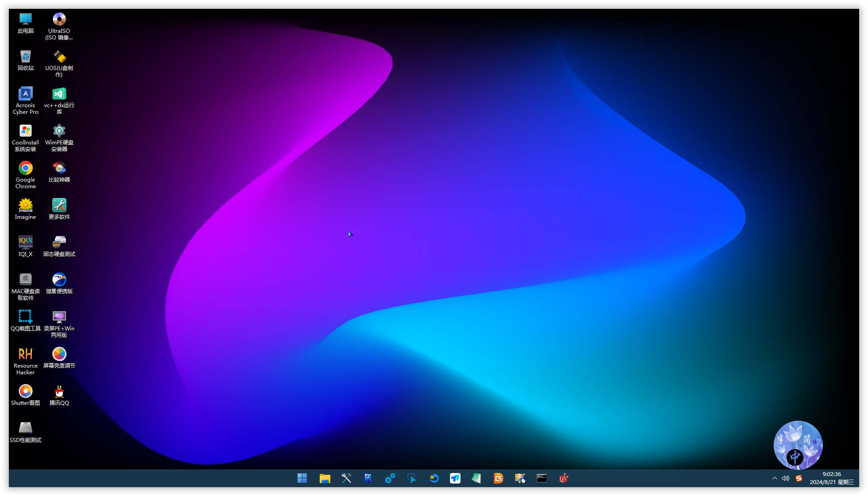Select the Google Chrome desktop shortcut
Screen dimensions: 868x496
pos(26,175)
